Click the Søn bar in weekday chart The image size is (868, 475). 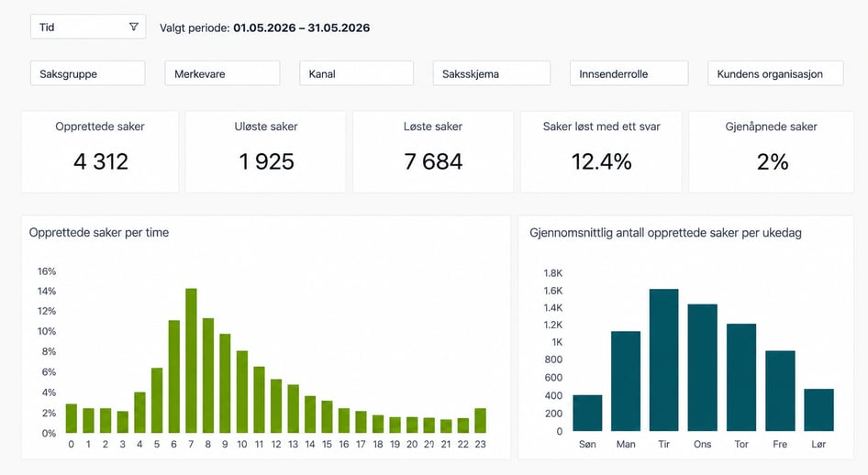coord(587,413)
